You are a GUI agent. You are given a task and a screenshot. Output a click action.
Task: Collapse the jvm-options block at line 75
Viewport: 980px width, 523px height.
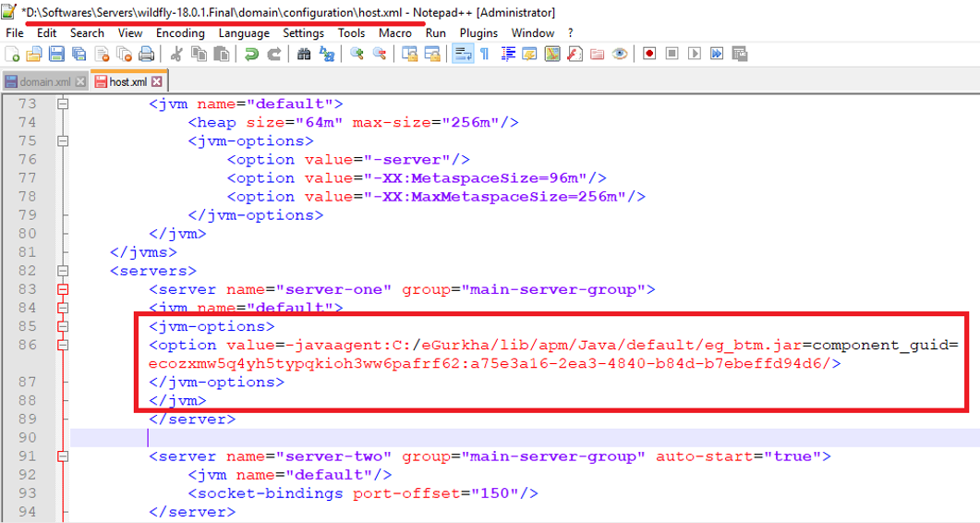tap(63, 140)
